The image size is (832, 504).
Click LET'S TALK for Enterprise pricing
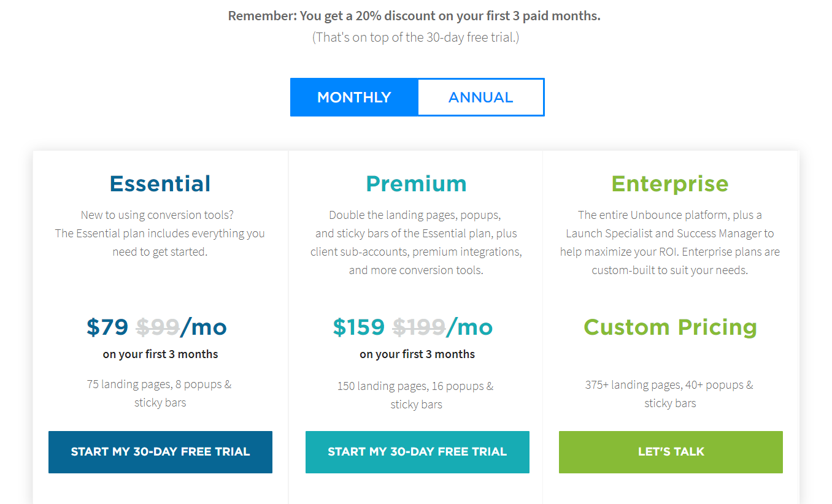point(670,451)
